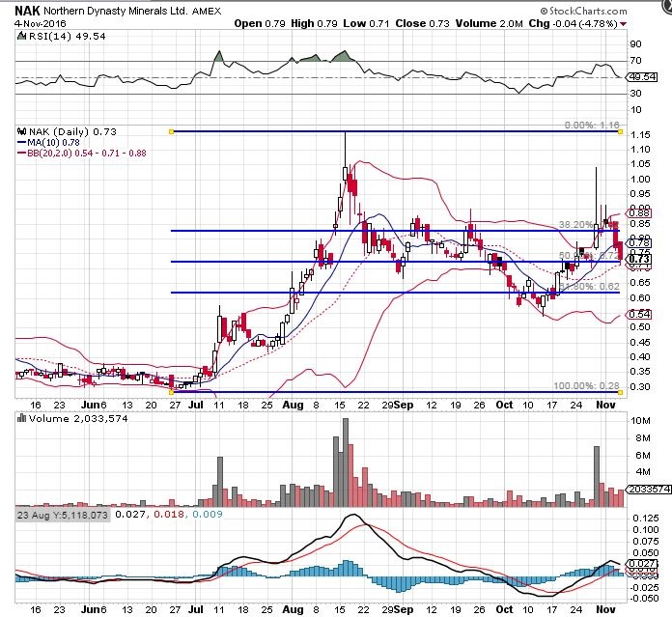Click the 38.20% Fibonacci retracement line label
The image size is (672, 617).
pos(581,224)
